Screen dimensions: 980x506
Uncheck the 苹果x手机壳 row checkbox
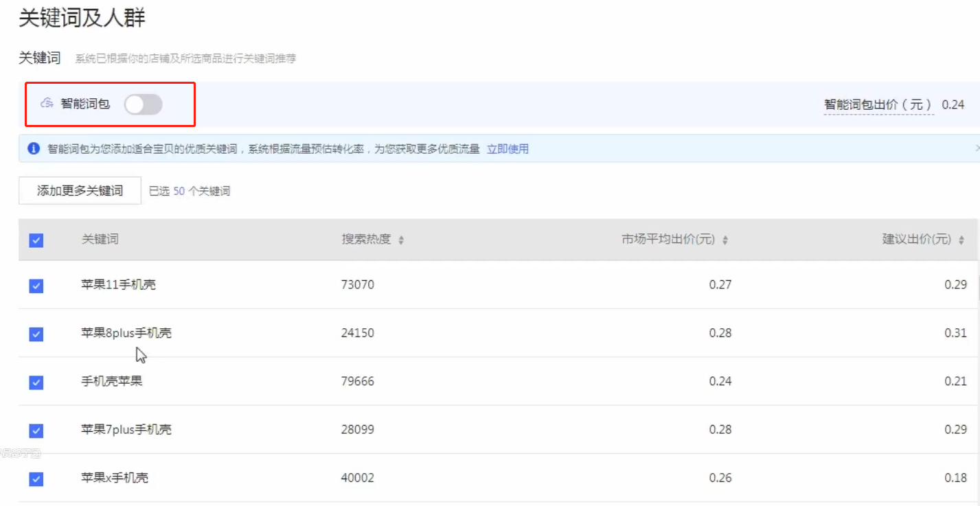point(36,479)
